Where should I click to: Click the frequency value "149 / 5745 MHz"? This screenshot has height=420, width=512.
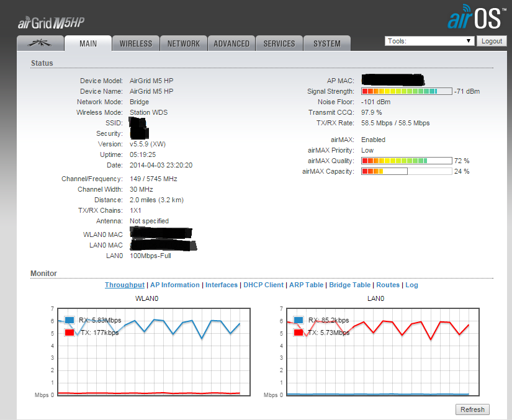[x=153, y=179]
